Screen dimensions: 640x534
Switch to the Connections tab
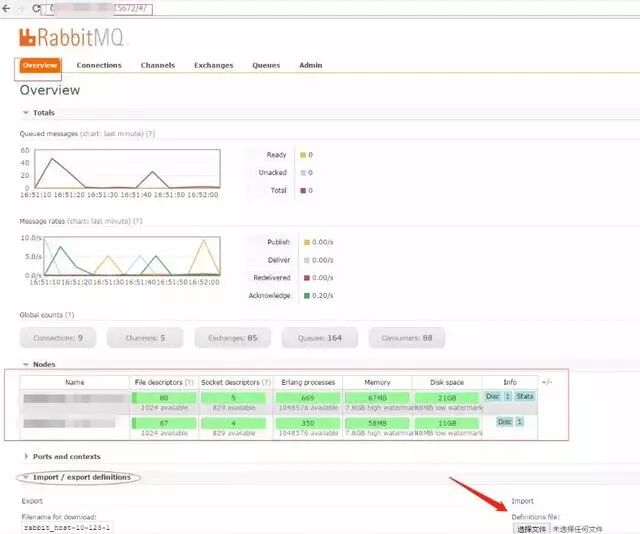[x=99, y=65]
